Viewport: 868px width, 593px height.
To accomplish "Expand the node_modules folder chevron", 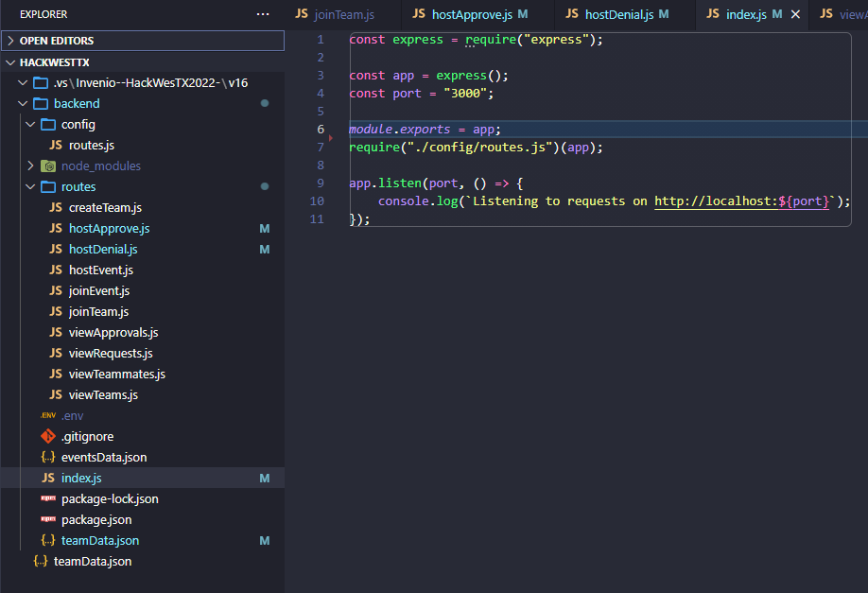I will 30,166.
